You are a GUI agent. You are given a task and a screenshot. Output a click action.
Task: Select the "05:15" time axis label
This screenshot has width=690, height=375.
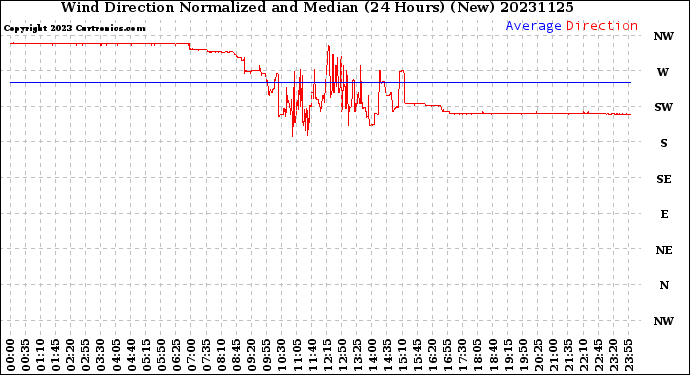(x=146, y=355)
